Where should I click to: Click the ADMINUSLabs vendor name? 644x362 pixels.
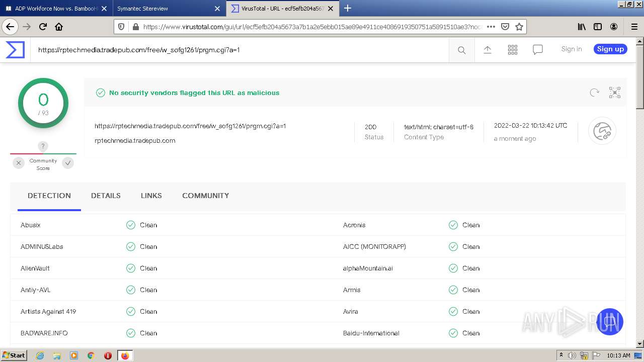[42, 246]
